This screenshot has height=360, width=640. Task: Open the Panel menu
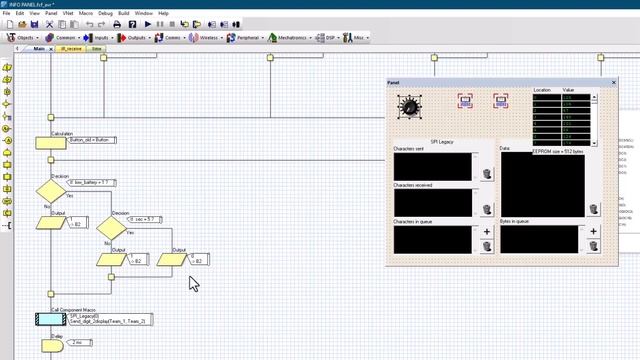tap(51, 13)
